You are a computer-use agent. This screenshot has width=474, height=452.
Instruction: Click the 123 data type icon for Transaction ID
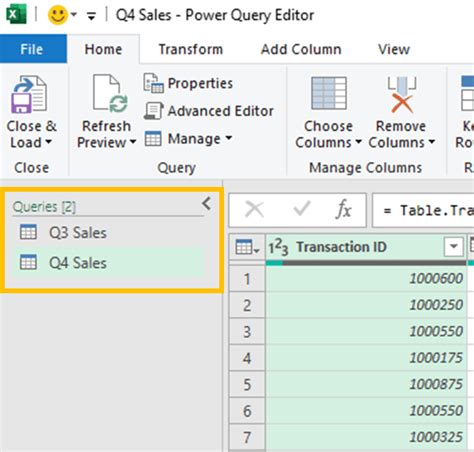278,247
